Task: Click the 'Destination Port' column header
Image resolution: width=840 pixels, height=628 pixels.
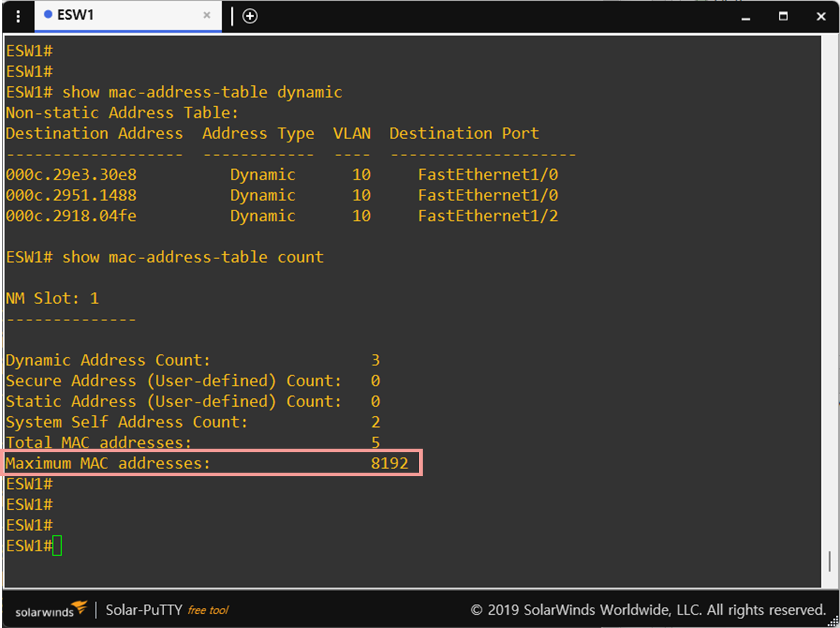Action: pos(464,133)
